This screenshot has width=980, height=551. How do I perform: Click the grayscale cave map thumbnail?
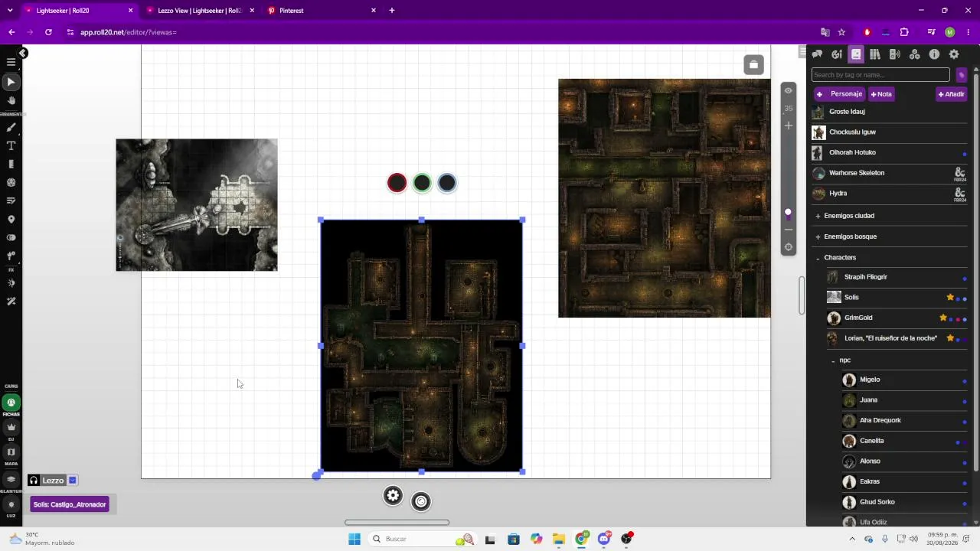click(197, 205)
